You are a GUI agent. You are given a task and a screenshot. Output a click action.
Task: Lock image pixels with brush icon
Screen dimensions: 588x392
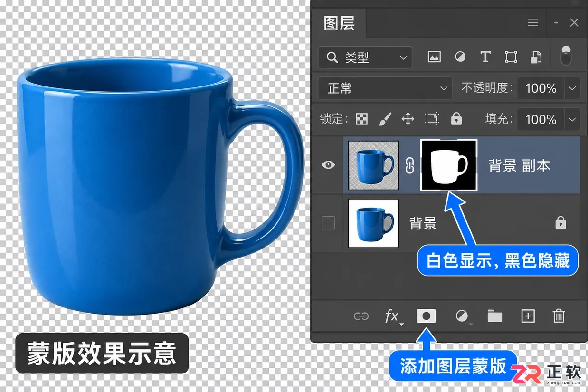coord(385,118)
